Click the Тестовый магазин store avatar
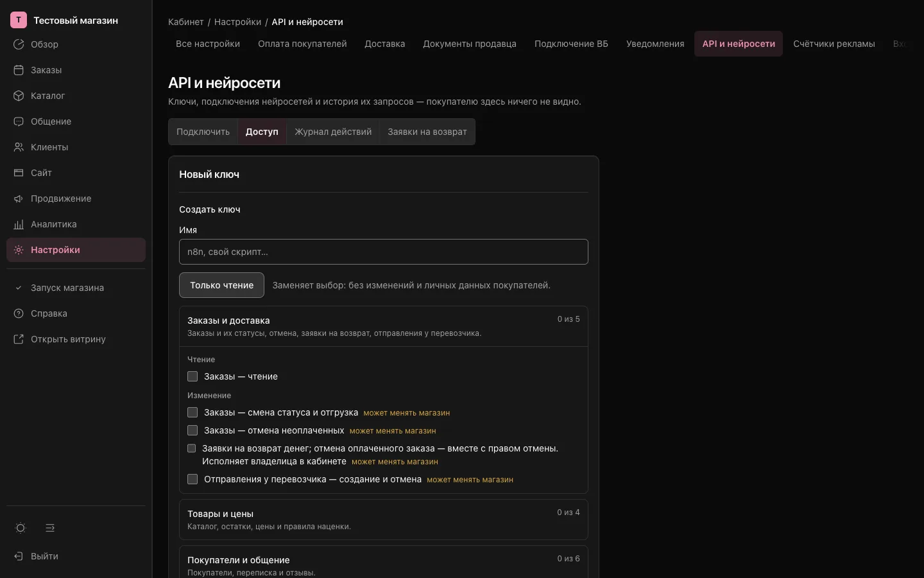 click(x=19, y=20)
